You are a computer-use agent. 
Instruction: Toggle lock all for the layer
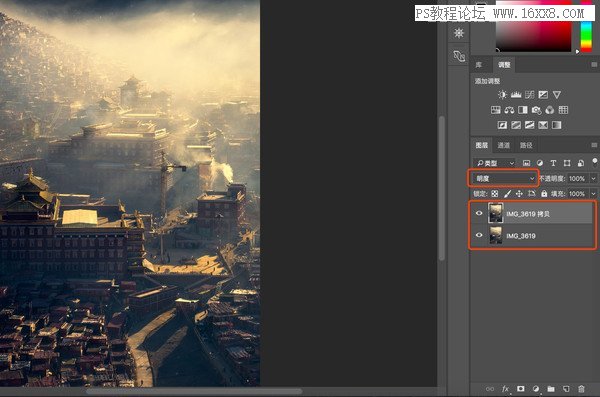544,194
